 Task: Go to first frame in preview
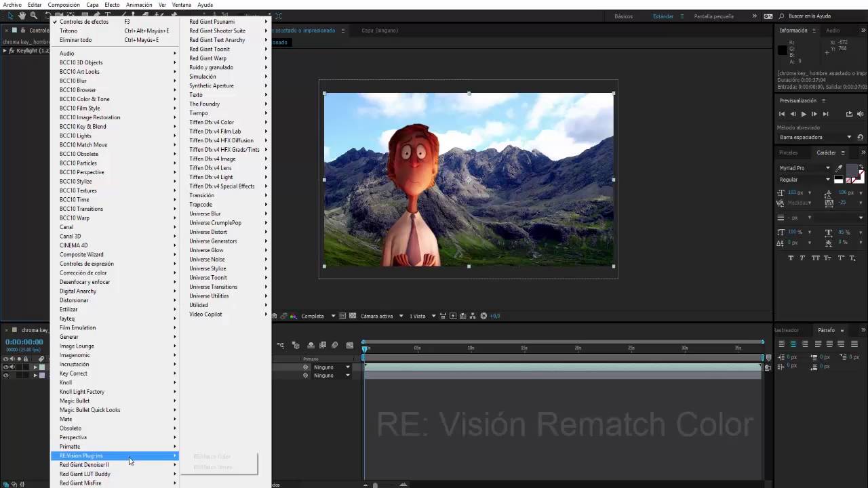click(782, 114)
